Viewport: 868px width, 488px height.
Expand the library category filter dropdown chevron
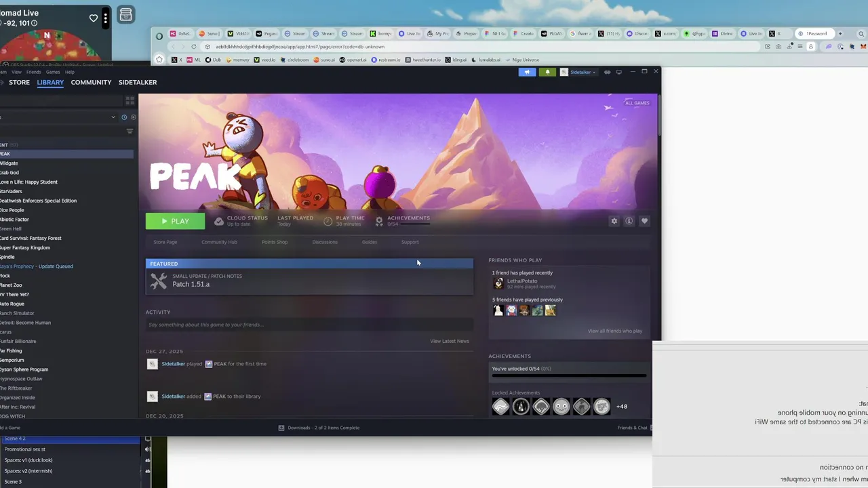pyautogui.click(x=113, y=117)
